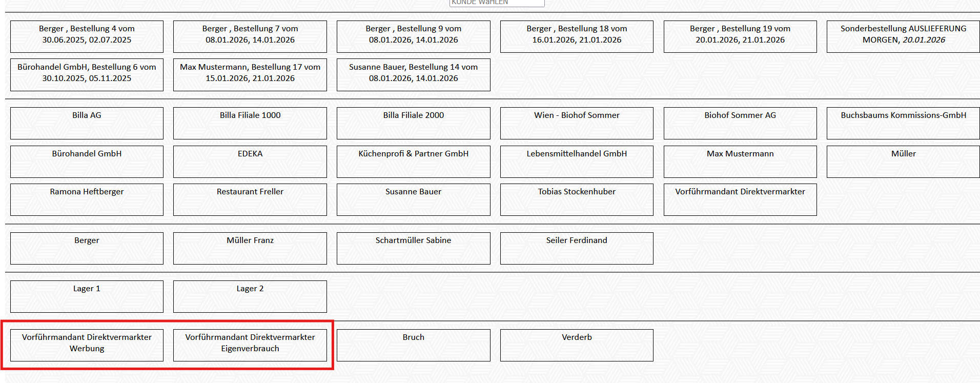Choose Bürohandel GmbH Bestellung 6 order

click(87, 74)
